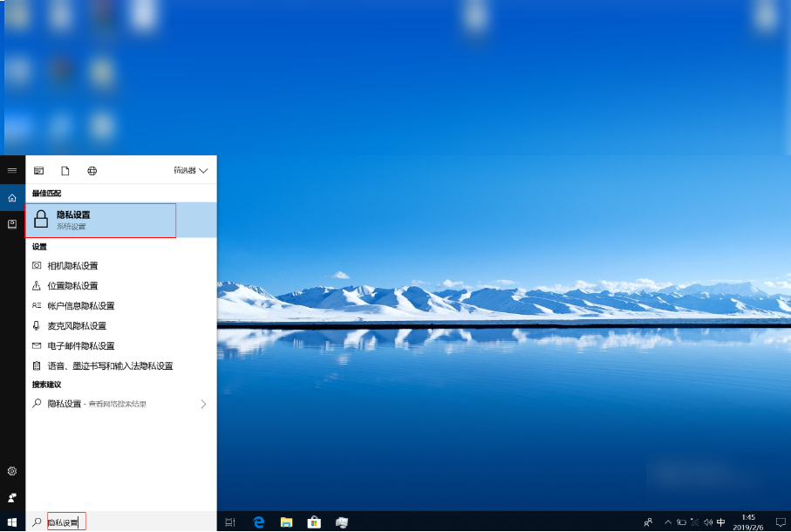Open the notebook icon in search sidebar
This screenshot has height=532, width=791.
pyautogui.click(x=12, y=224)
